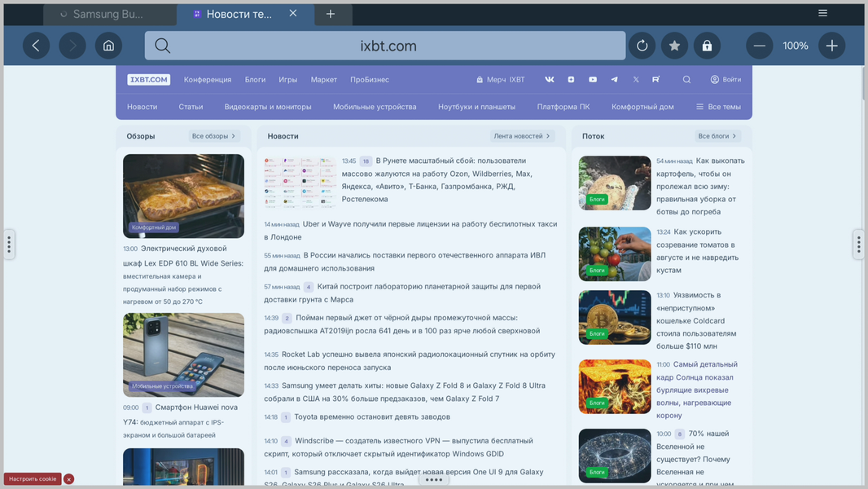Open the Рунет outage news thumbnail
The width and height of the screenshot is (868, 489).
(x=300, y=183)
